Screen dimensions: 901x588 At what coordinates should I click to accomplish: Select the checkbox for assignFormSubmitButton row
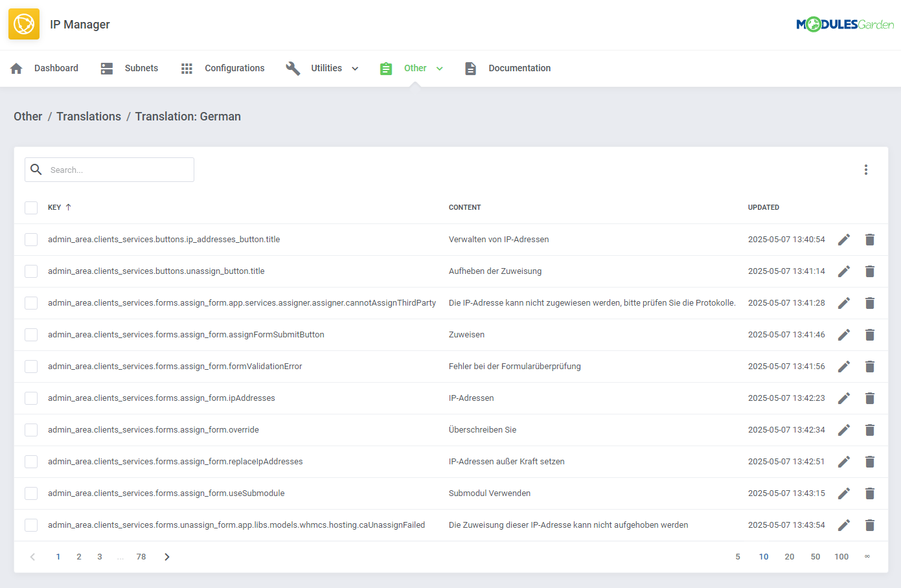click(x=30, y=335)
